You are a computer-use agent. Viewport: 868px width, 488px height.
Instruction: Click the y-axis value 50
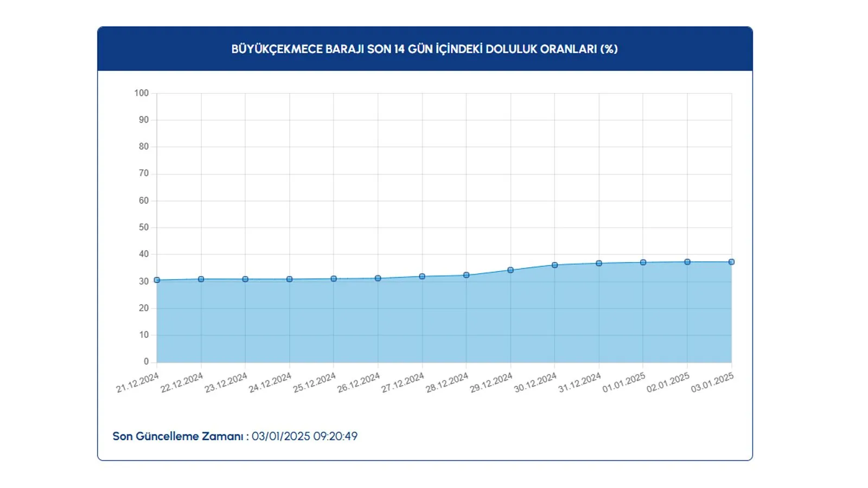144,227
